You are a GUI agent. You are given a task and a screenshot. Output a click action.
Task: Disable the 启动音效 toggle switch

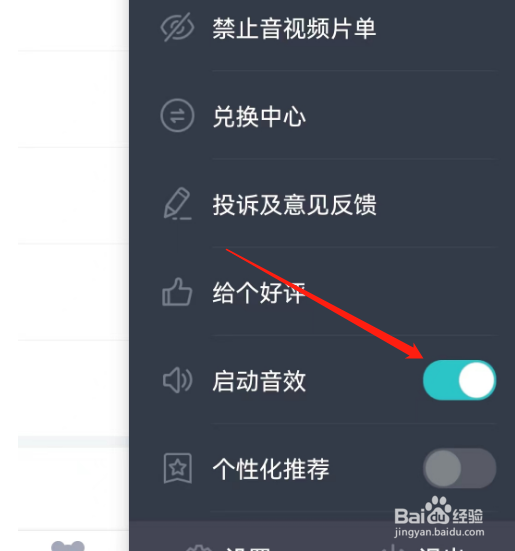tap(459, 380)
